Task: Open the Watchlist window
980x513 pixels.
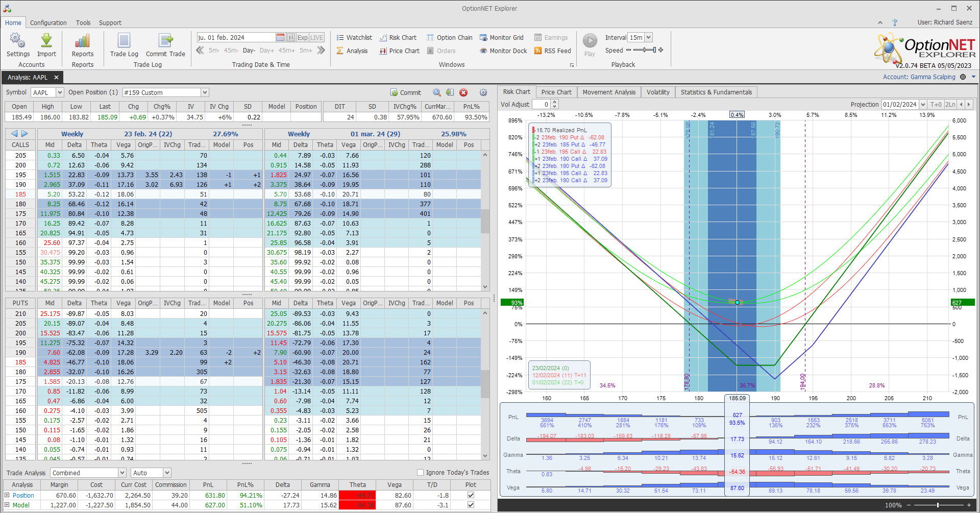Action: (354, 37)
